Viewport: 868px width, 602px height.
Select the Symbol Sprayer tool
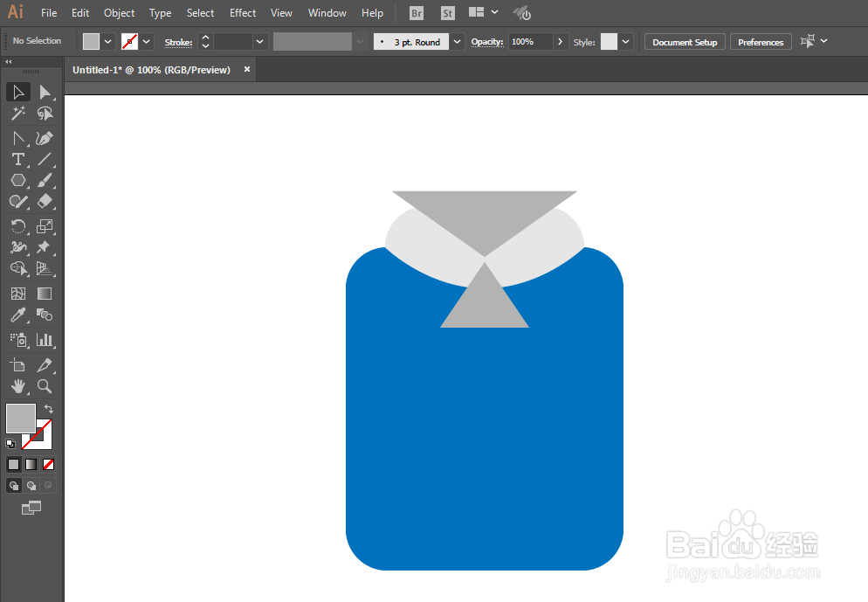(x=17, y=340)
